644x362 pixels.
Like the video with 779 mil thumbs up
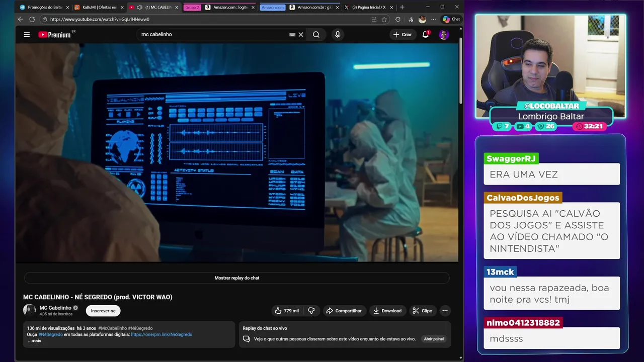tap(287, 311)
